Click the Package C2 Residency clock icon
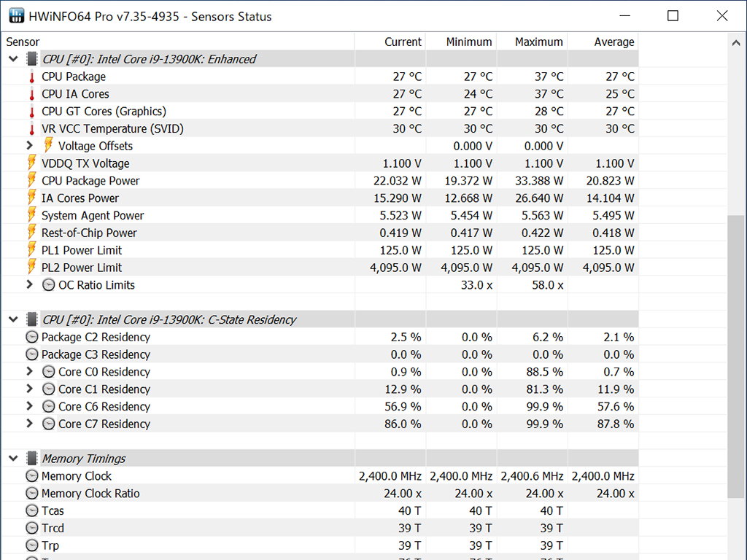Image resolution: width=747 pixels, height=560 pixels. point(31,337)
